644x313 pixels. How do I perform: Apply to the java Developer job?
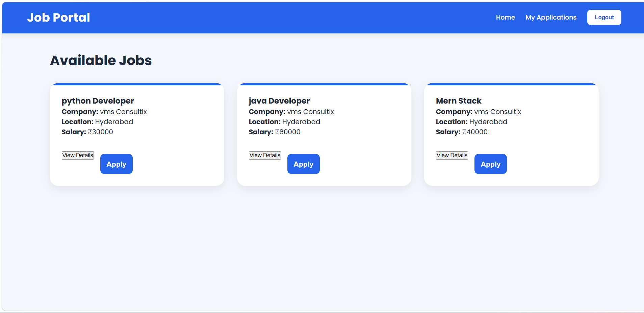coord(304,164)
